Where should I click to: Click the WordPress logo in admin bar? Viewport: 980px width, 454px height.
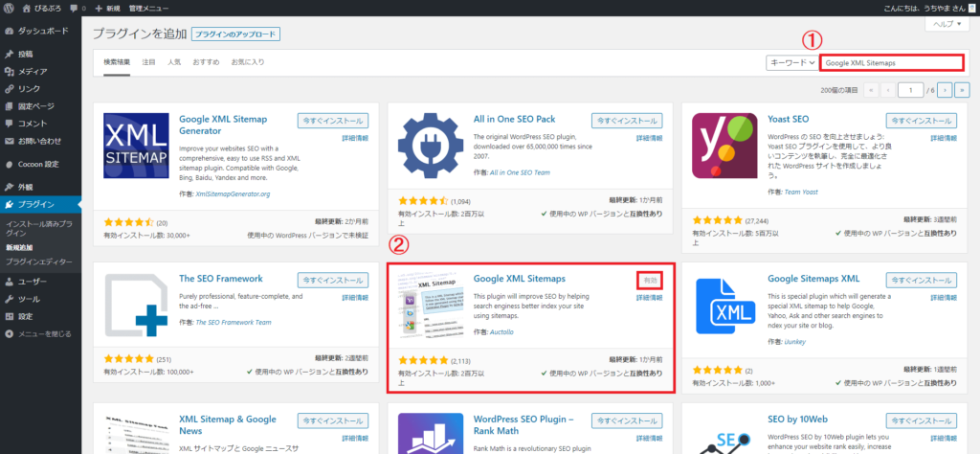tap(10, 8)
